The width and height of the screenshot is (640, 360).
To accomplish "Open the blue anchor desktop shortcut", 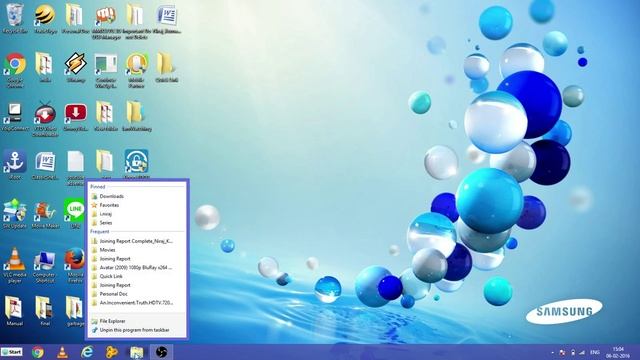I will click(15, 163).
